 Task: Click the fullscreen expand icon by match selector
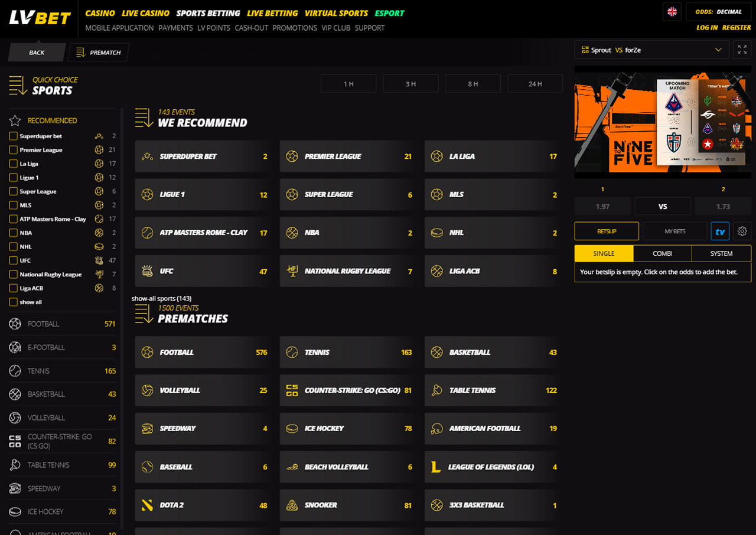pyautogui.click(x=742, y=50)
